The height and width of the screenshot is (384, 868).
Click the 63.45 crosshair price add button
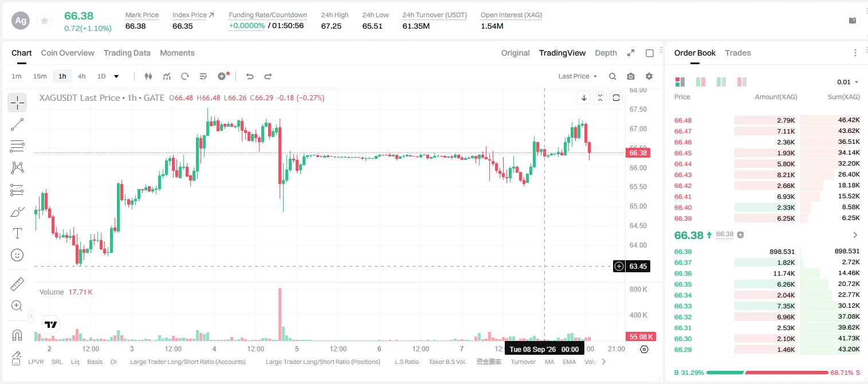[619, 266]
